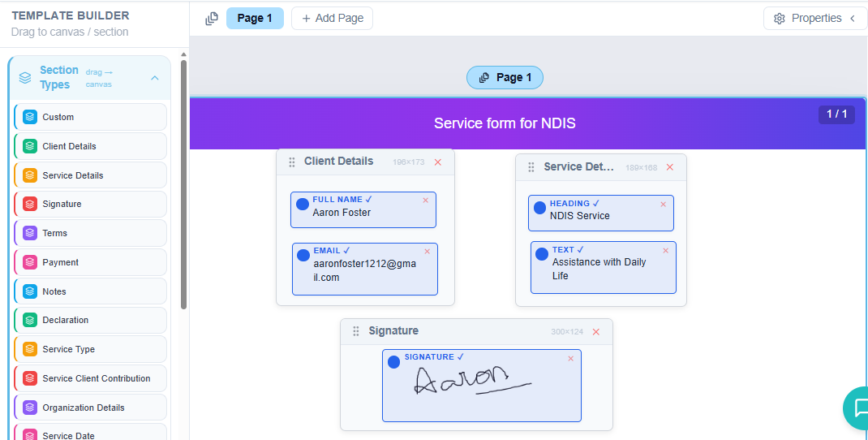Click the Aaron signature drawing
This screenshot has width=868, height=440.
click(x=472, y=380)
